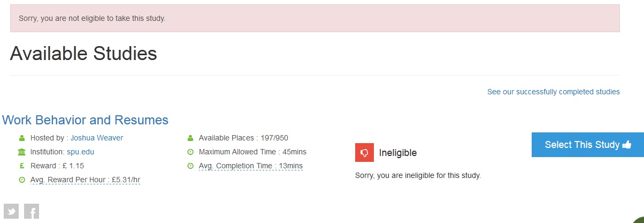This screenshot has height=223, width=644.
Task: Click the Available Studies heading
Action: point(83,54)
